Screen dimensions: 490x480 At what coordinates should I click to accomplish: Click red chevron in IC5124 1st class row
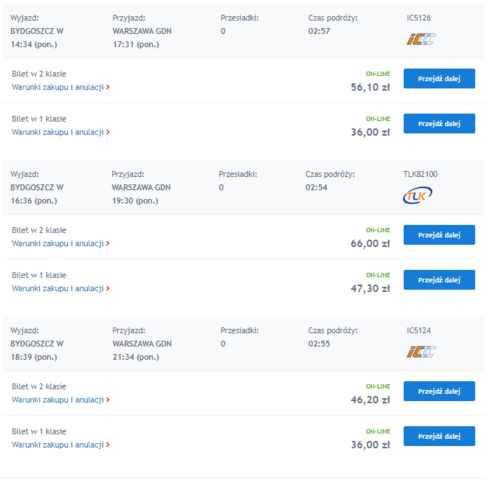pos(108,445)
